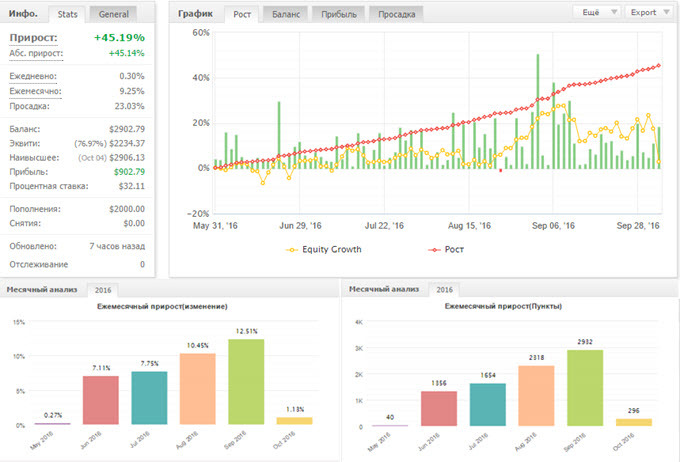Click the Aug 2016 bar labeled 10.45%
The image size is (680, 462).
tap(198, 389)
